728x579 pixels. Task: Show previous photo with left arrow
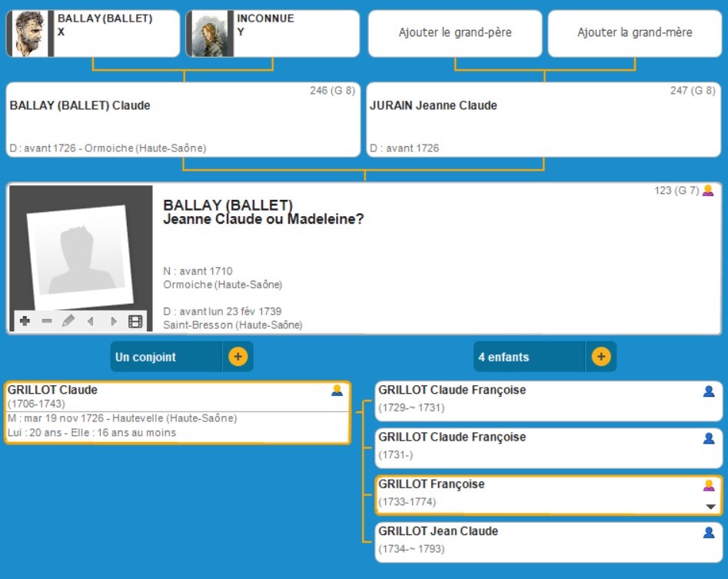90,321
